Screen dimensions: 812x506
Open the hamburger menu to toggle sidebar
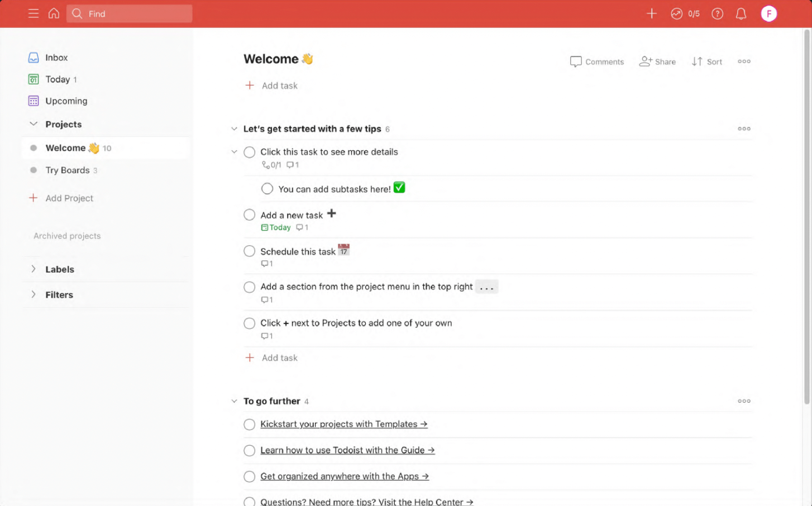(x=34, y=13)
